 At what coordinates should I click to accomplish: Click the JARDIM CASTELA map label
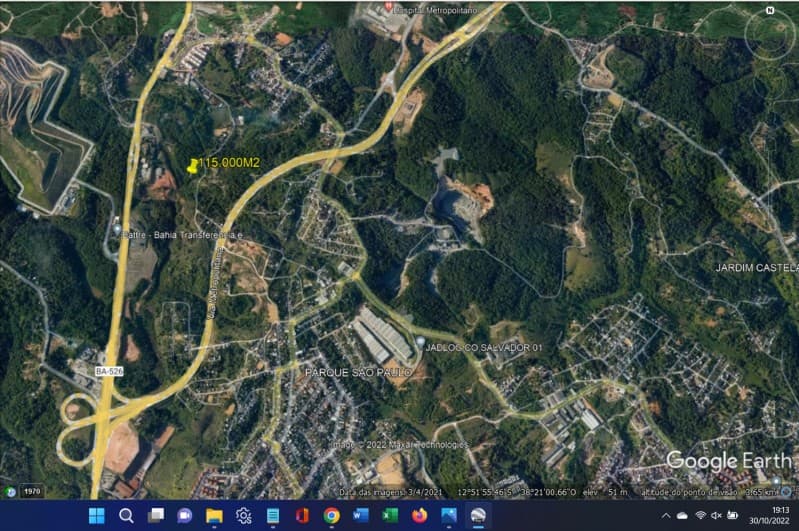tap(757, 268)
